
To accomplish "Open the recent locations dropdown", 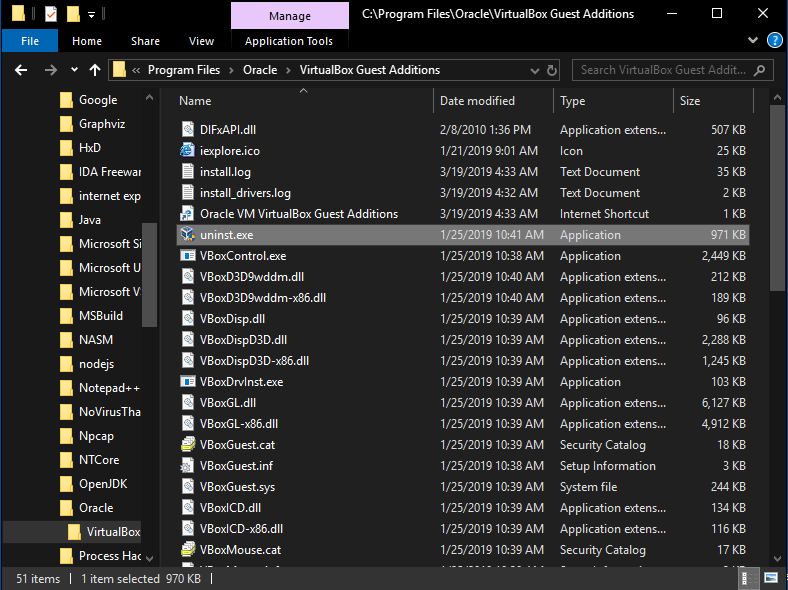I will [x=74, y=69].
